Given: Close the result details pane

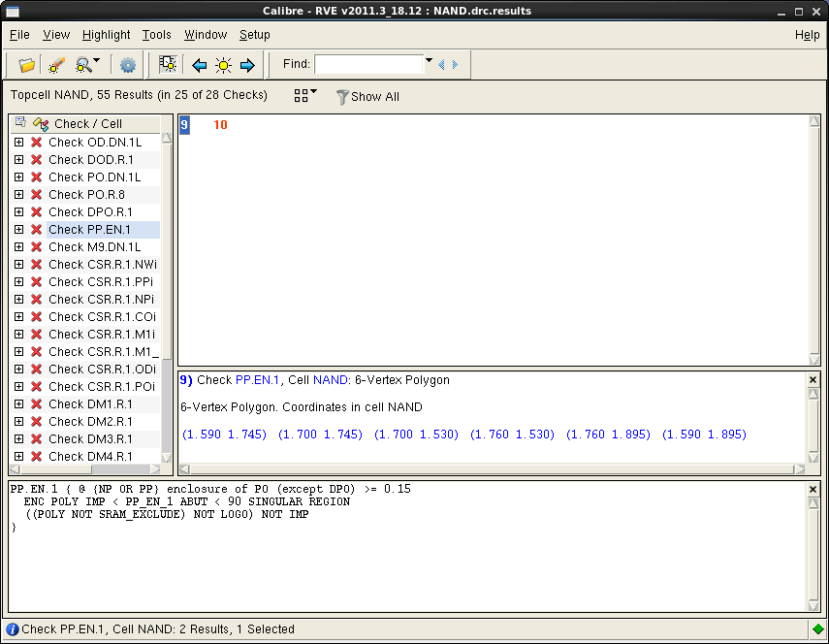Looking at the screenshot, I should (x=813, y=379).
